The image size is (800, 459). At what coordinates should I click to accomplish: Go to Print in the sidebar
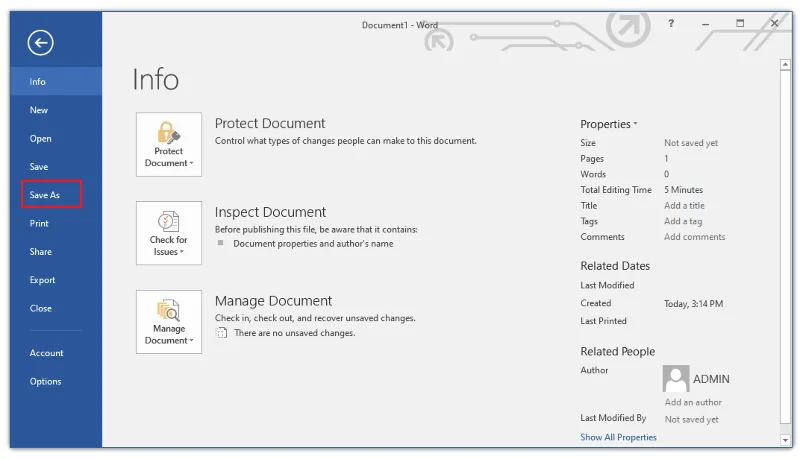(56, 223)
